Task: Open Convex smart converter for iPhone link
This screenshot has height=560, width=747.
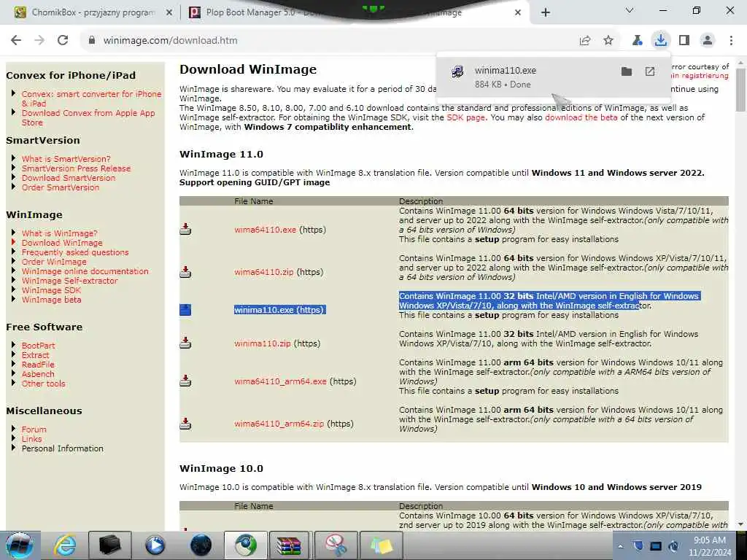Action: coord(91,98)
